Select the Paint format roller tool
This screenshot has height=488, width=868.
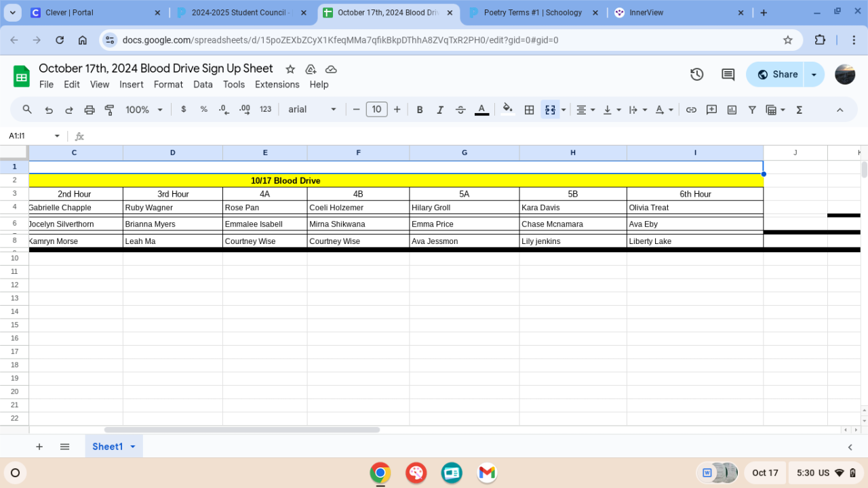pos(110,110)
